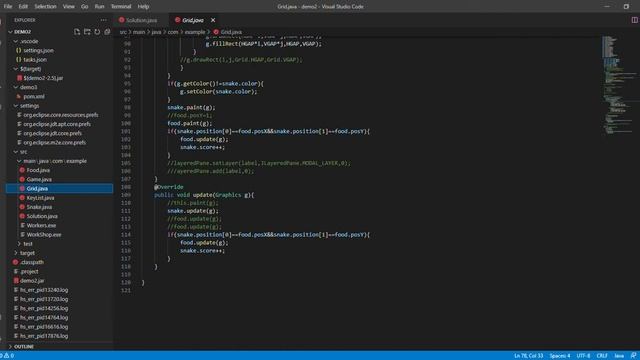Open Explorer more actions ellipsis
Image resolution: width=640 pixels, height=360 pixels.
point(103,20)
